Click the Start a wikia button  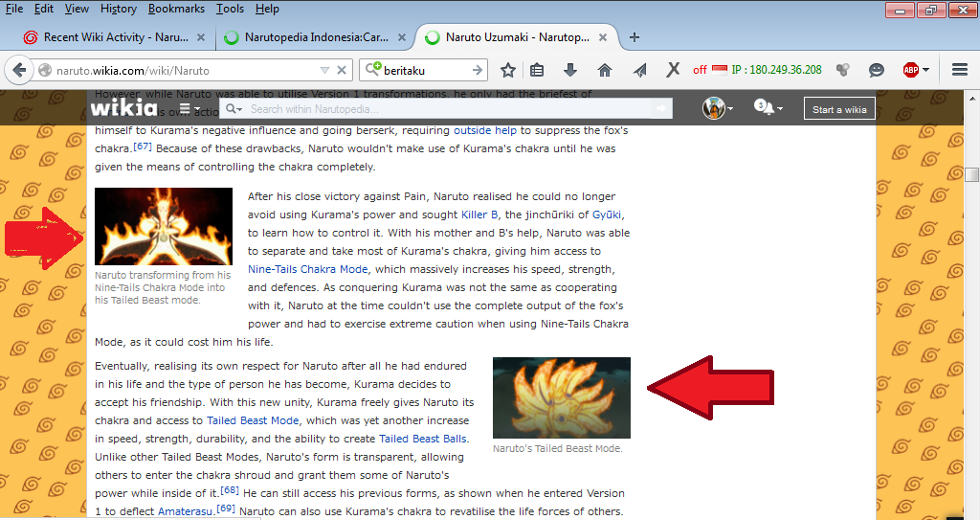(x=838, y=109)
